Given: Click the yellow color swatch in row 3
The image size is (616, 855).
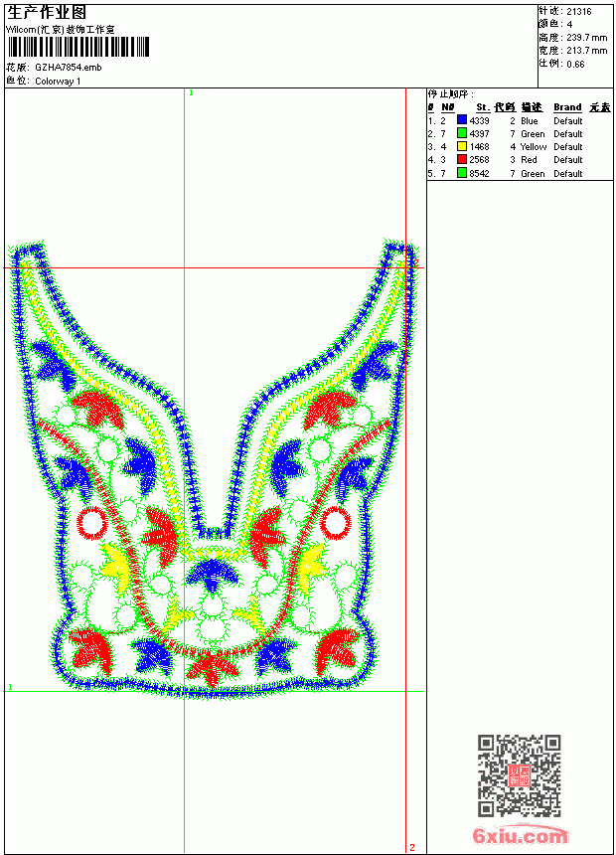Looking at the screenshot, I should click(462, 146).
